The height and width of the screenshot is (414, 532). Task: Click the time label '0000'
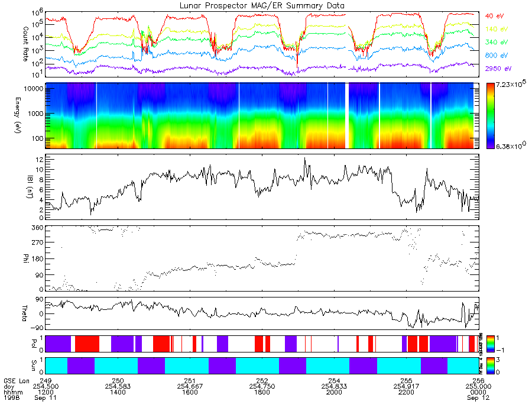pyautogui.click(x=478, y=392)
